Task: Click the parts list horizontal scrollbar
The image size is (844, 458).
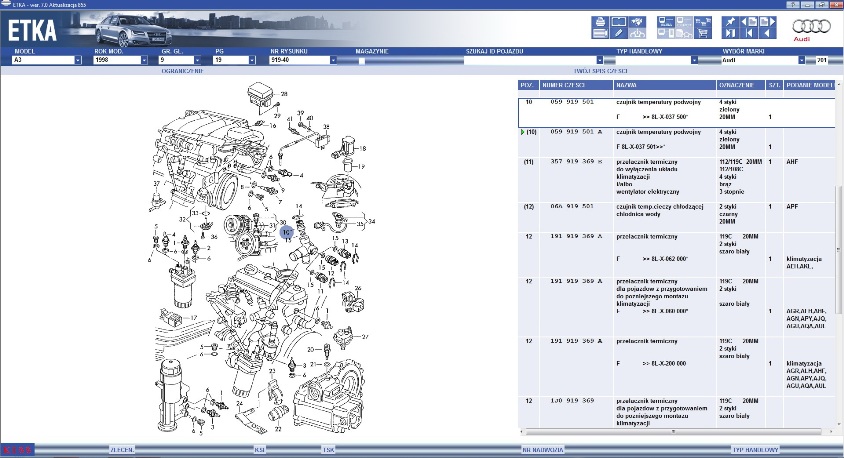Action: point(673,432)
